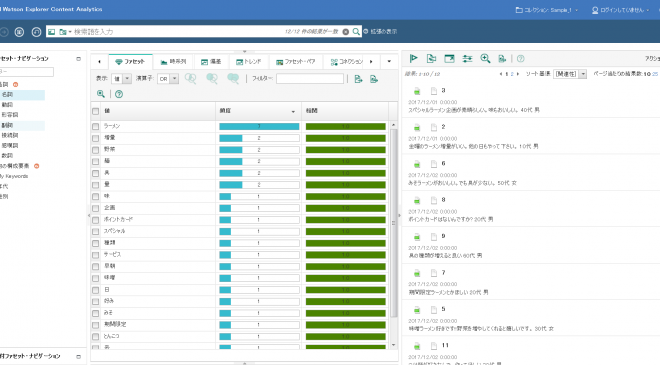
Task: Select the ファセット tab
Action: tap(130, 61)
